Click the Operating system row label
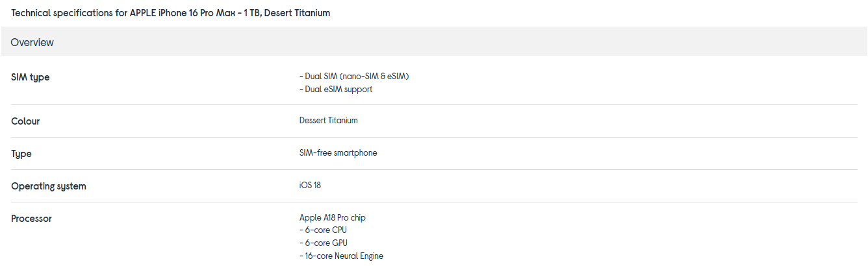Viewport: 868px width, 266px height. point(49,186)
